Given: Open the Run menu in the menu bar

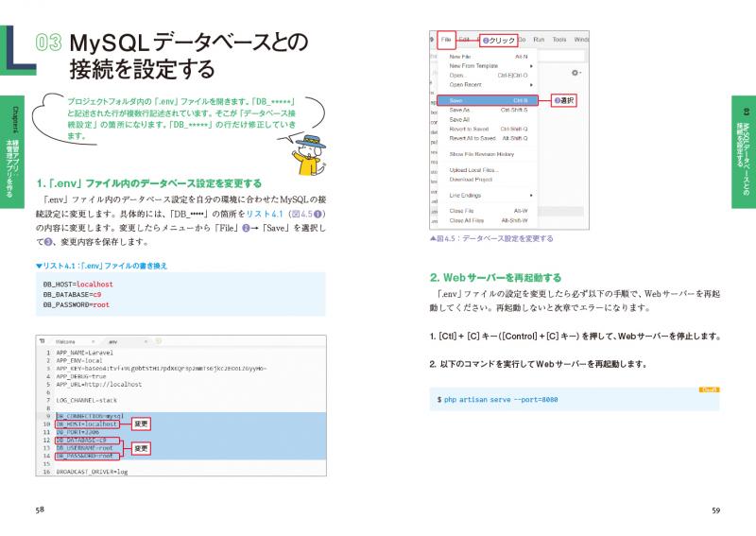Looking at the screenshot, I should (x=539, y=40).
